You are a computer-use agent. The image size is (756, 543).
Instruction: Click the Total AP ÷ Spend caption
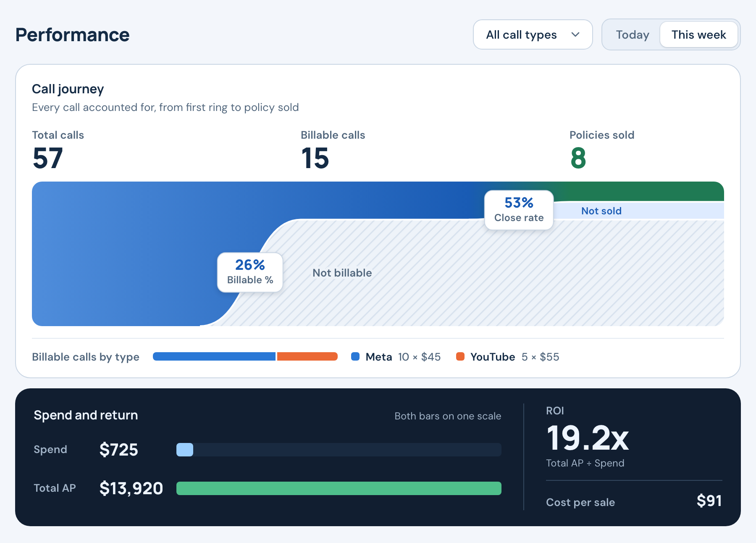tap(585, 463)
